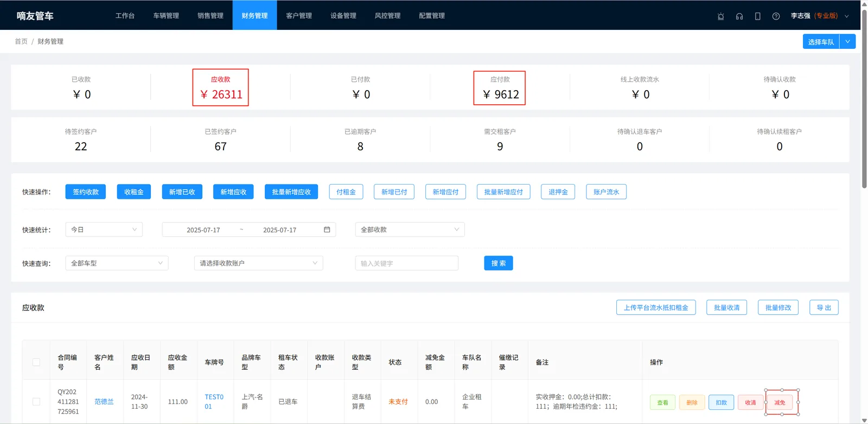Switch to the 销售管理 menu
This screenshot has height=424, width=868.
(210, 16)
